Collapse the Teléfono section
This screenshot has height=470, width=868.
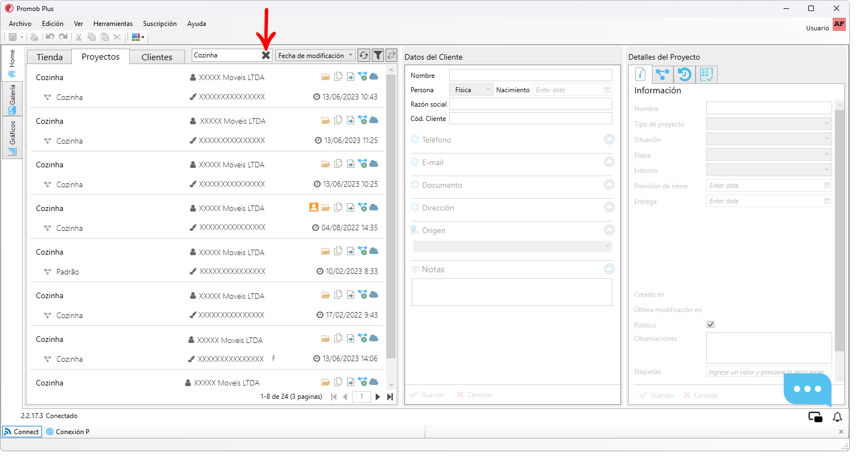click(x=609, y=139)
